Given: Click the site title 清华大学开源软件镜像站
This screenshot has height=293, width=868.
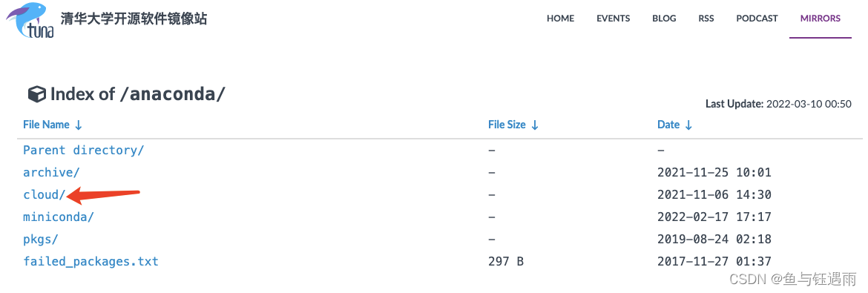Looking at the screenshot, I should pos(133,19).
